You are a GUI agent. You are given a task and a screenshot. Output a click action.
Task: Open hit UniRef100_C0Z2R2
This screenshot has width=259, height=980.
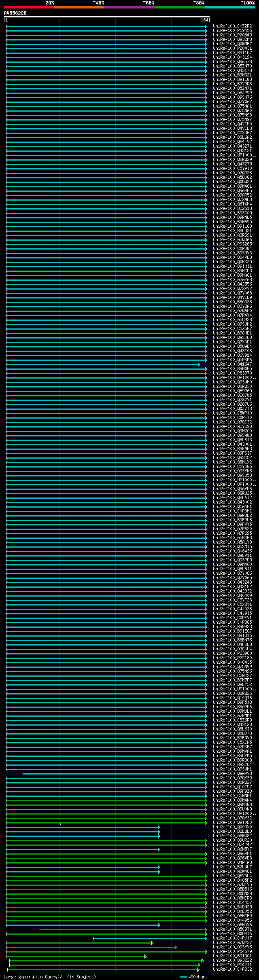[x=232, y=26]
